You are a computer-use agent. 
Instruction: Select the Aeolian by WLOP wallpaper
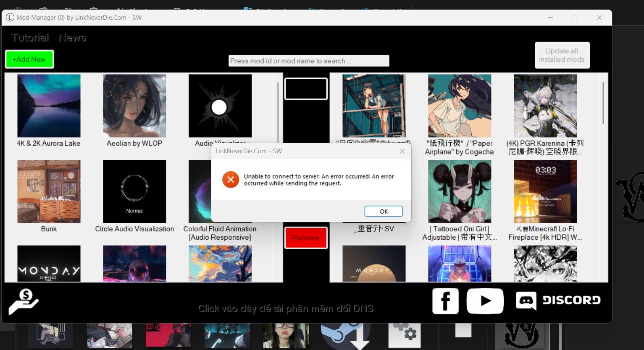click(x=134, y=106)
